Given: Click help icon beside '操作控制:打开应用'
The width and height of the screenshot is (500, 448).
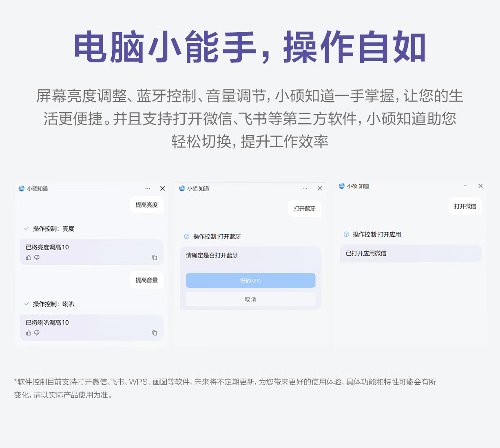Looking at the screenshot, I should (x=346, y=234).
